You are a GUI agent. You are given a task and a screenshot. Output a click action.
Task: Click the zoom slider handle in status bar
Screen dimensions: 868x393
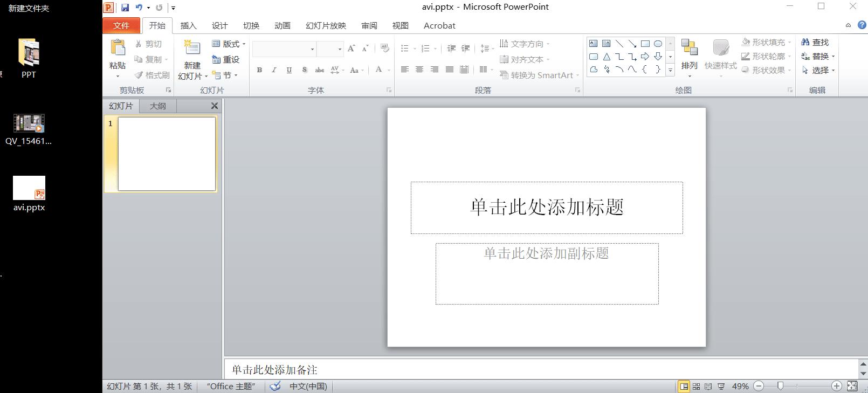780,386
